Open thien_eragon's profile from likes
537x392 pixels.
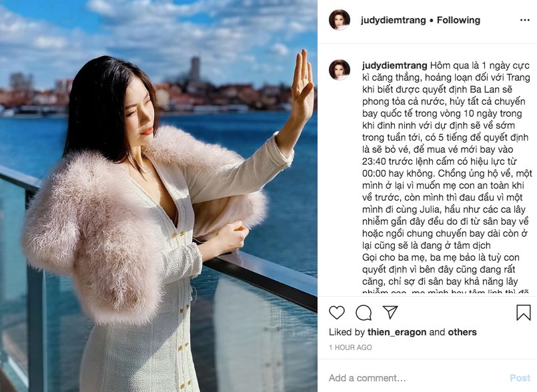tap(397, 332)
